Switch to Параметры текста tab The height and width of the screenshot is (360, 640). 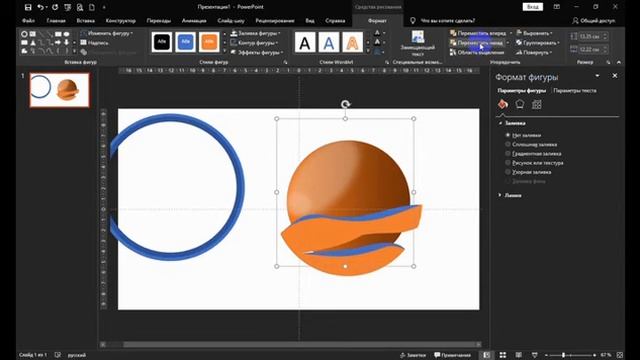point(575,91)
